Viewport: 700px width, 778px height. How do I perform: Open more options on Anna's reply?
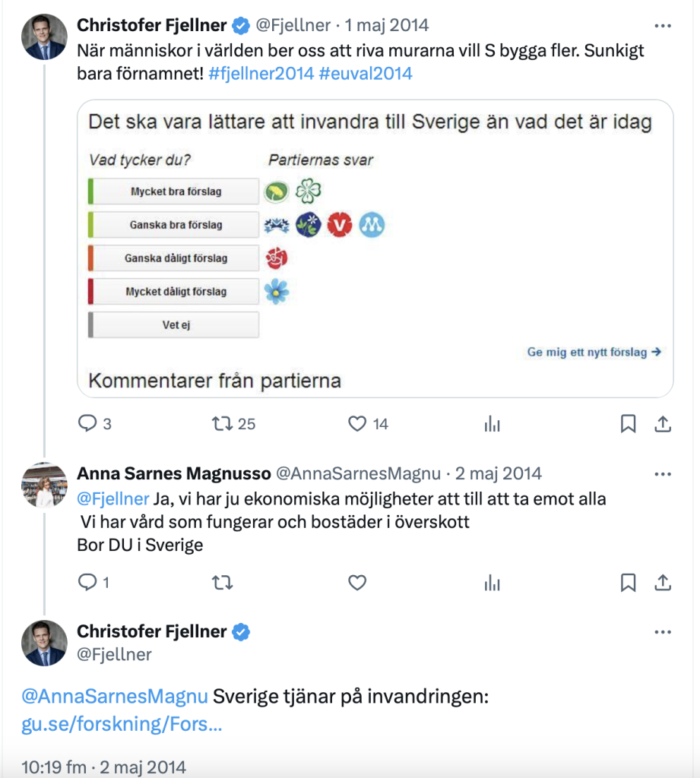tap(663, 474)
